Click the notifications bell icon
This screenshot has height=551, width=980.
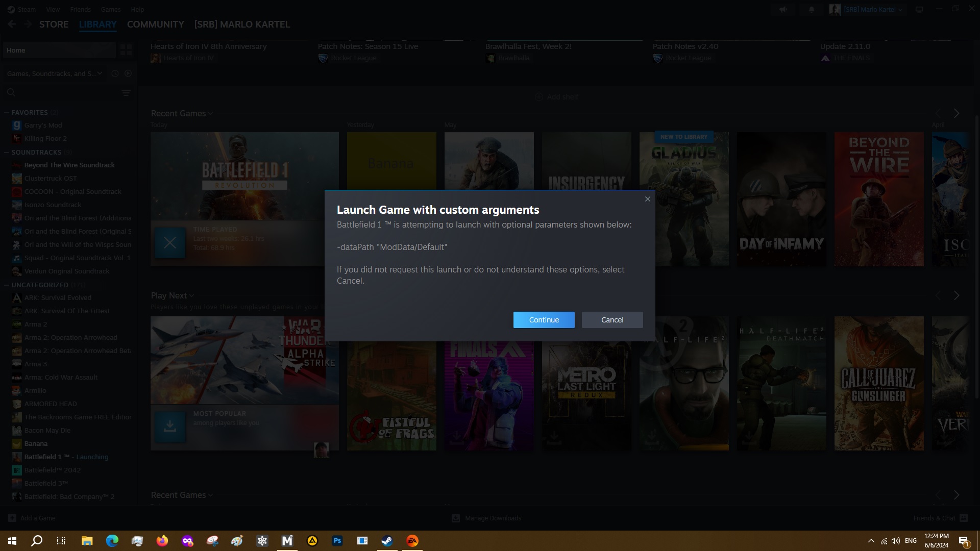coord(811,10)
